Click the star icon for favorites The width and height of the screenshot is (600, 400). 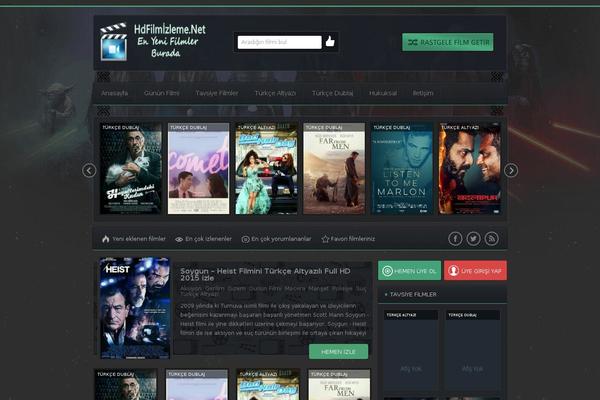325,239
